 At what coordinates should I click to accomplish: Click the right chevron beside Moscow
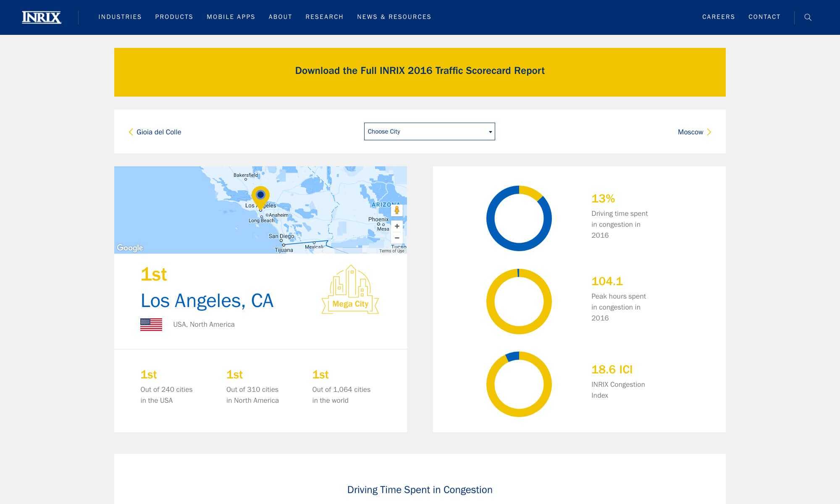point(709,132)
